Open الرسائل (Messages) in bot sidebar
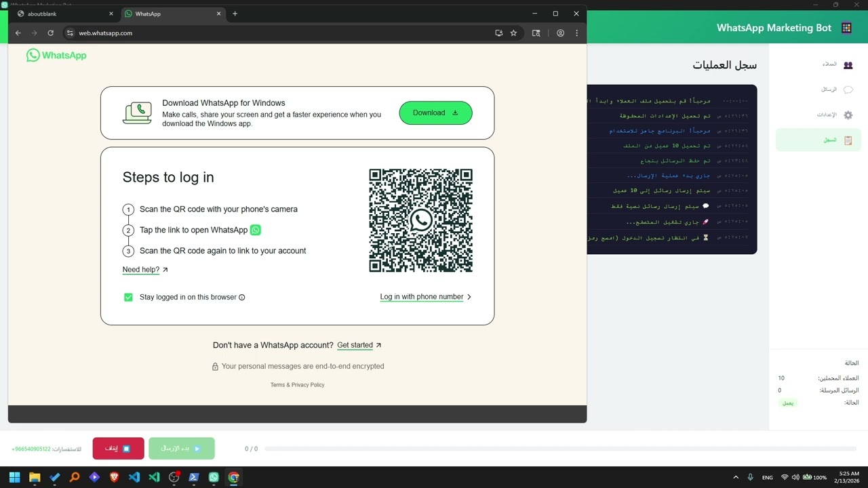Image resolution: width=868 pixels, height=488 pixels. click(x=818, y=89)
